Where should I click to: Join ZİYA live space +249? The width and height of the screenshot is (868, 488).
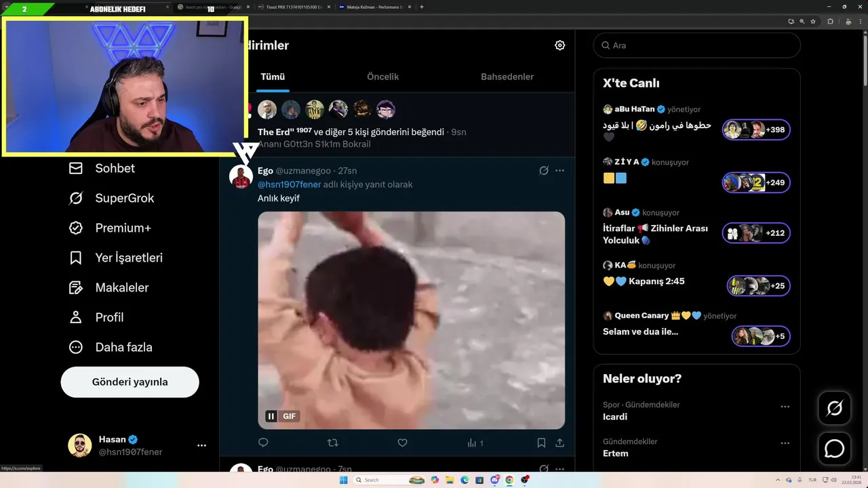755,182
